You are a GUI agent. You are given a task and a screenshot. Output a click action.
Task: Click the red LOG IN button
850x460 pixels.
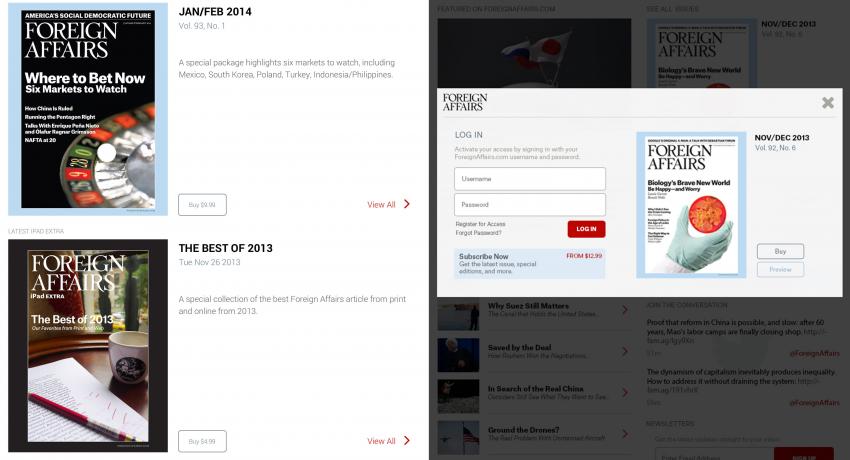click(x=586, y=229)
